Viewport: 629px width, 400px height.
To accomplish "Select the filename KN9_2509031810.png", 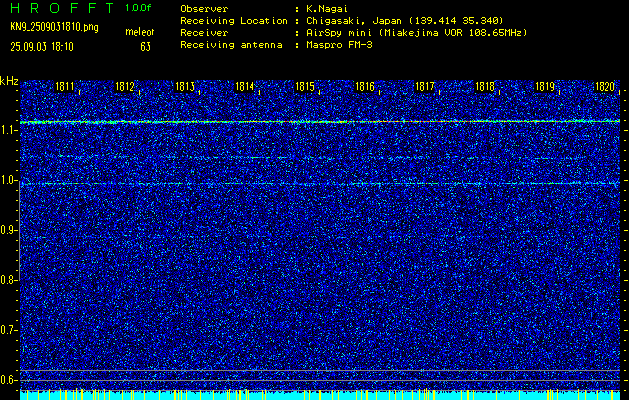I will 54,27.
